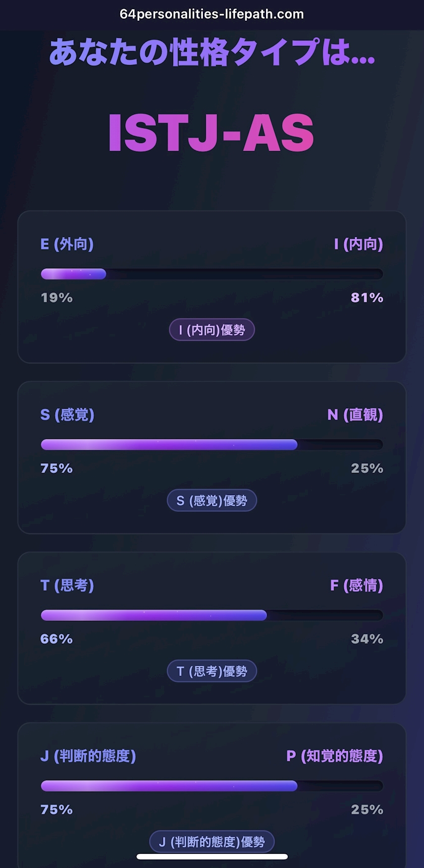Viewport: 424px width, 868px height.
Task: Click the 19% extraversion score
Action: click(57, 298)
